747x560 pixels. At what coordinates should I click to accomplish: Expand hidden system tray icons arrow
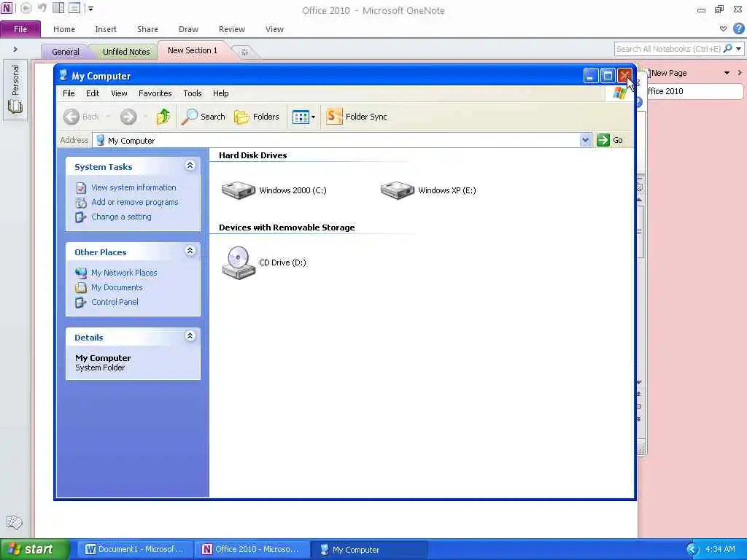[x=692, y=550]
